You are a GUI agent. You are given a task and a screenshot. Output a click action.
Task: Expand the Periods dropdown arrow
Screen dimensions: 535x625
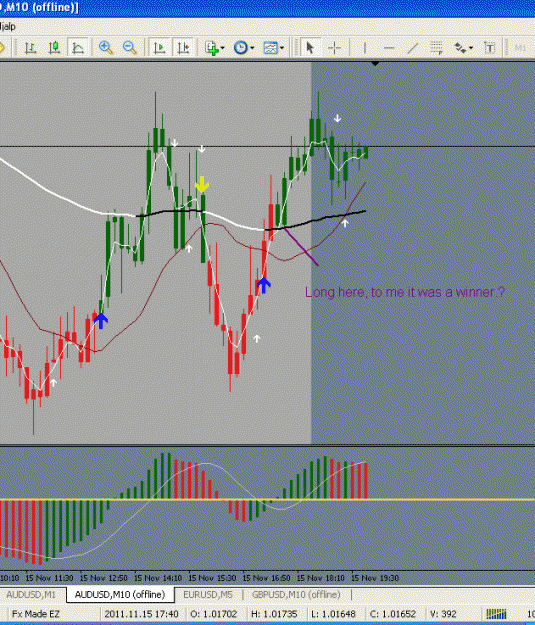pos(252,48)
